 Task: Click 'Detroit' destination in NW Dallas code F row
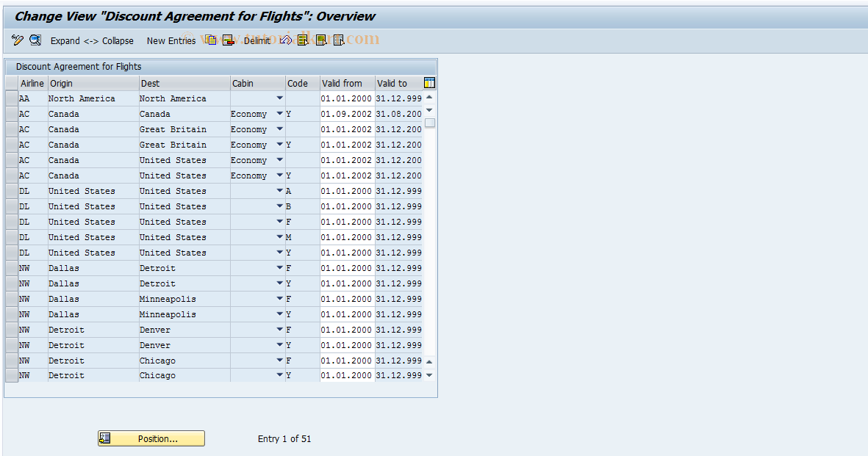[x=157, y=268]
